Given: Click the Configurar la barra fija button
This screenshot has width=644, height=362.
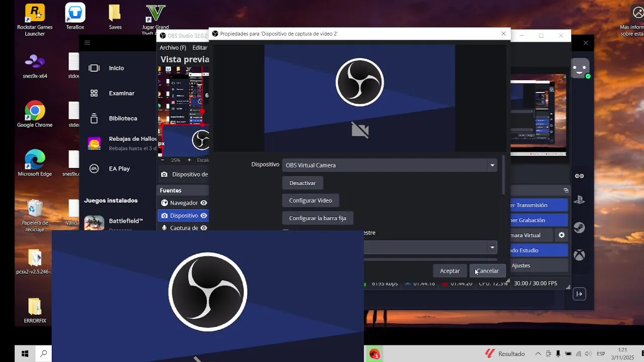Looking at the screenshot, I should click(x=317, y=218).
